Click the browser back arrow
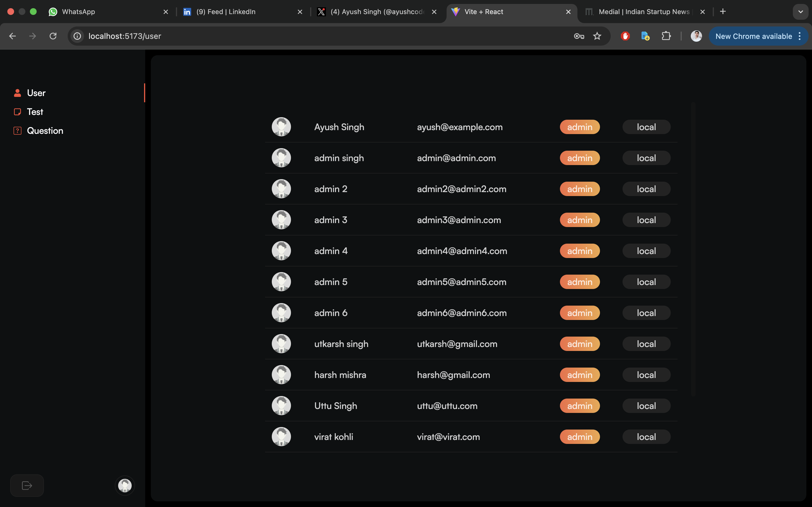 click(x=12, y=36)
